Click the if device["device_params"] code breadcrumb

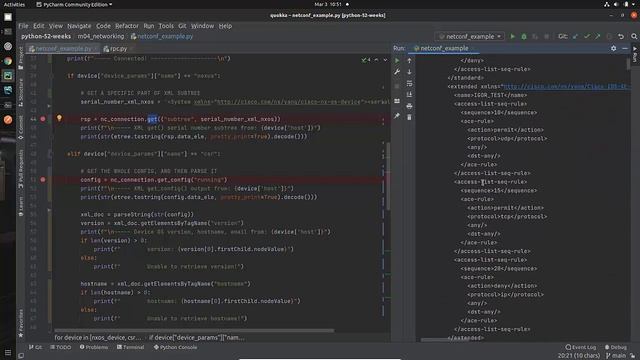[196, 338]
